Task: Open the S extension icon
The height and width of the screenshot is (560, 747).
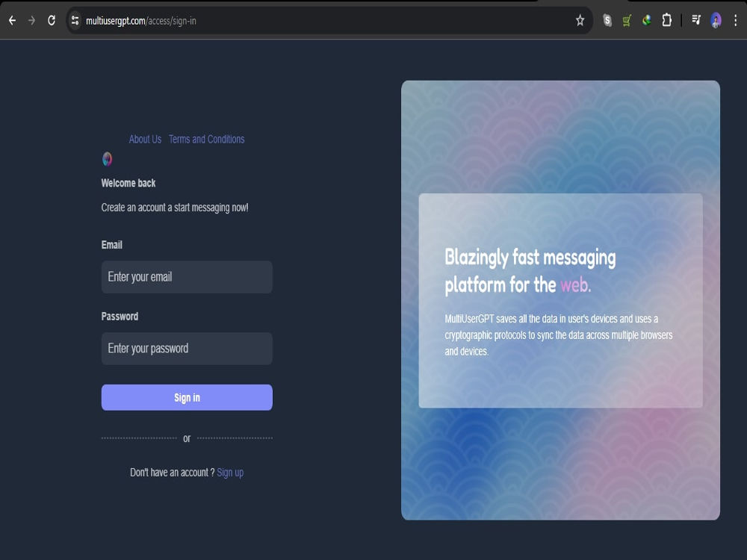Action: click(x=607, y=20)
